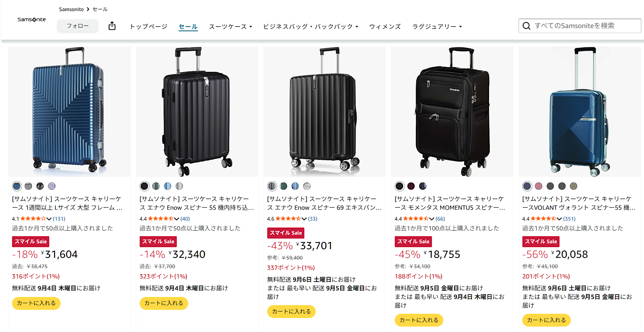Select the blue color swatch on the first suitcase
The width and height of the screenshot is (644, 332).
pyautogui.click(x=17, y=186)
